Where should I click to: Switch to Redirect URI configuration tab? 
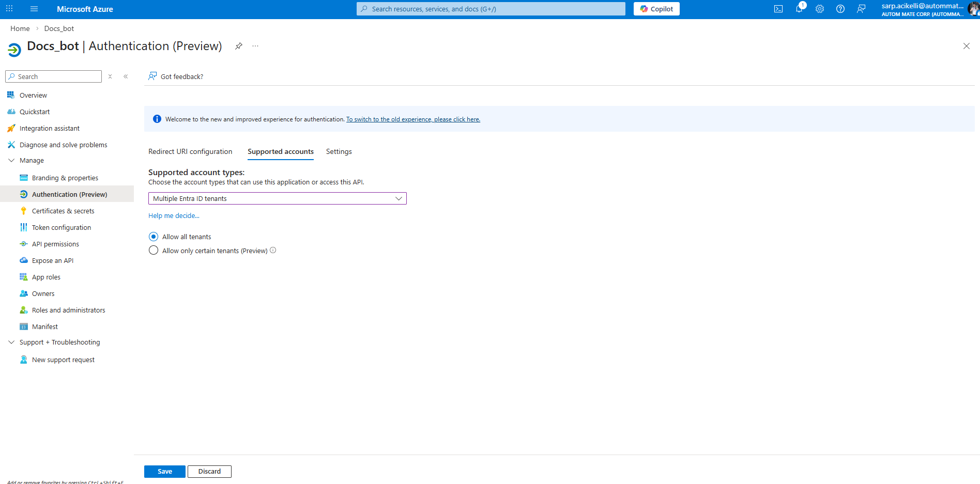(190, 151)
